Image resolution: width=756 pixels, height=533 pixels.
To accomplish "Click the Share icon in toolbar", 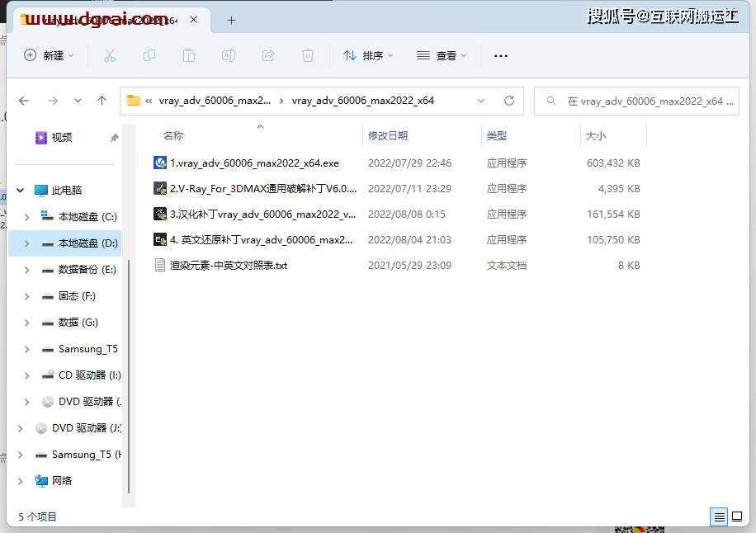I will click(268, 55).
